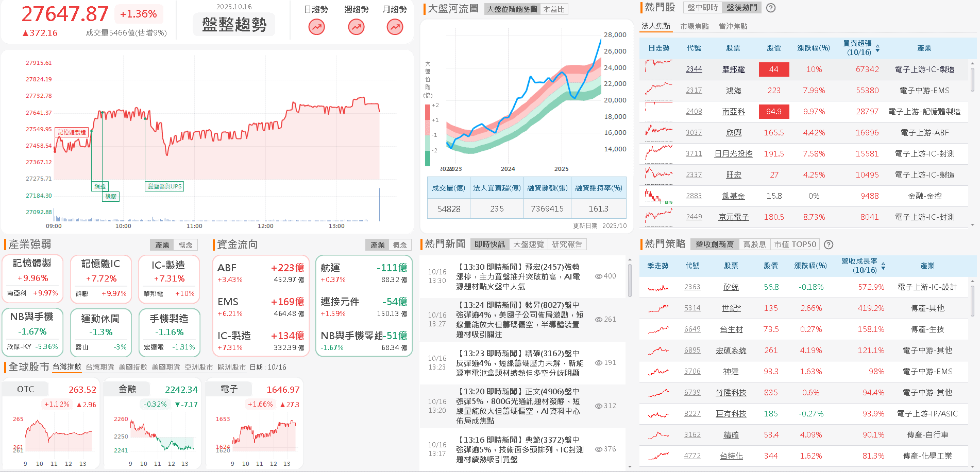Show 美國指數 in global markets
The image size is (980, 472).
click(x=133, y=367)
